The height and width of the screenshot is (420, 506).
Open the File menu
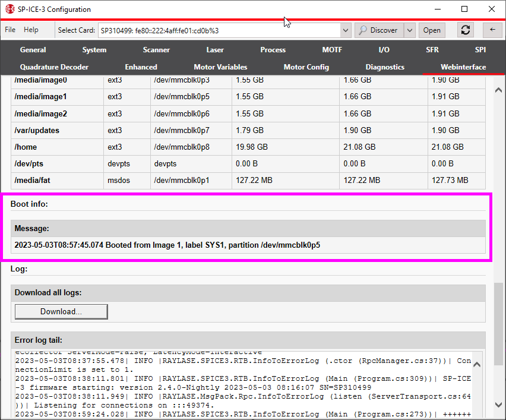(10, 30)
